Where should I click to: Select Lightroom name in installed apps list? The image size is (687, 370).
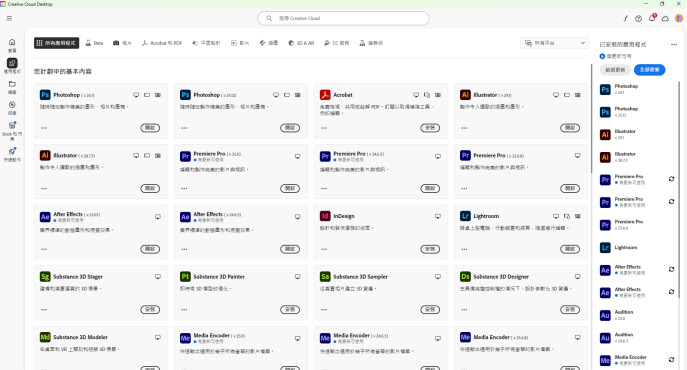[626, 248]
